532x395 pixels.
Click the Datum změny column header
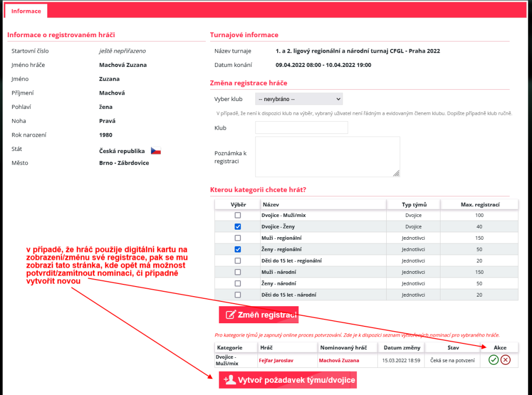402,348
